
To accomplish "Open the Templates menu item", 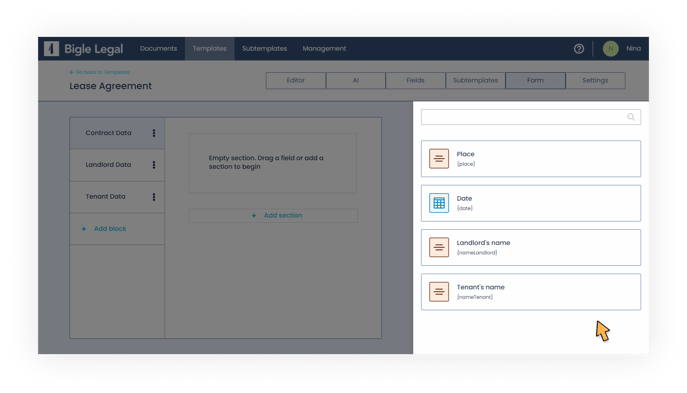I will pyautogui.click(x=209, y=49).
